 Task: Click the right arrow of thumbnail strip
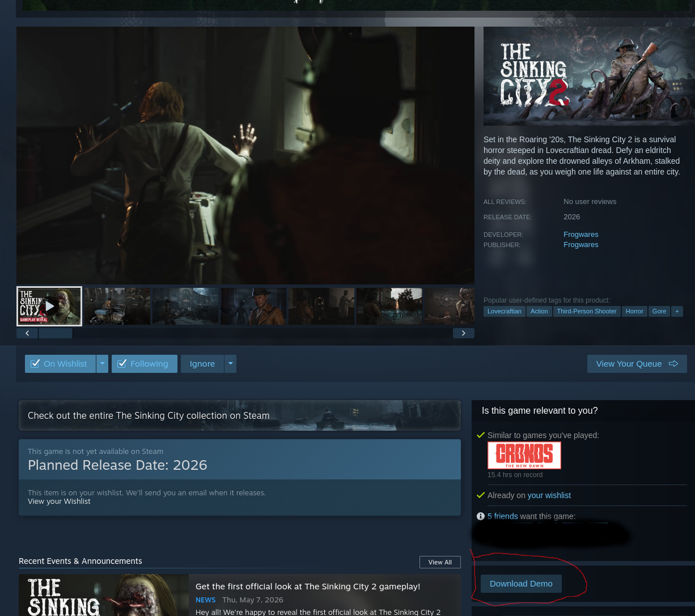pos(464,333)
